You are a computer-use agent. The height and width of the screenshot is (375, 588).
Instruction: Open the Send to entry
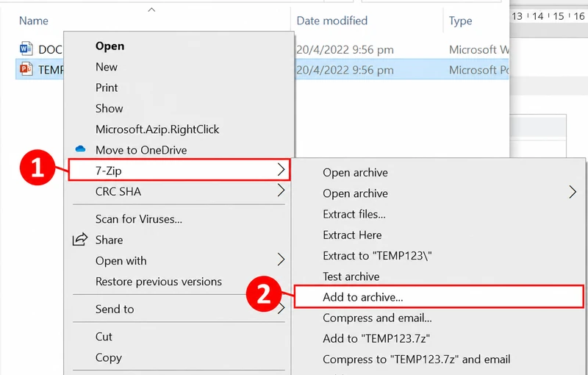coord(115,309)
